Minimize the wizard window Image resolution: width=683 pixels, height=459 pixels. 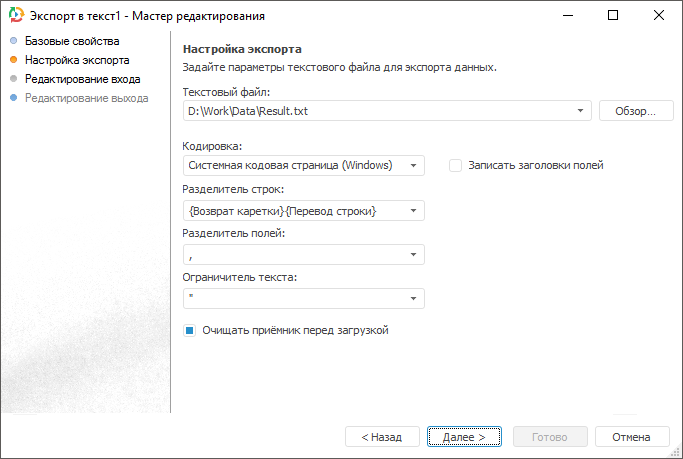point(567,16)
